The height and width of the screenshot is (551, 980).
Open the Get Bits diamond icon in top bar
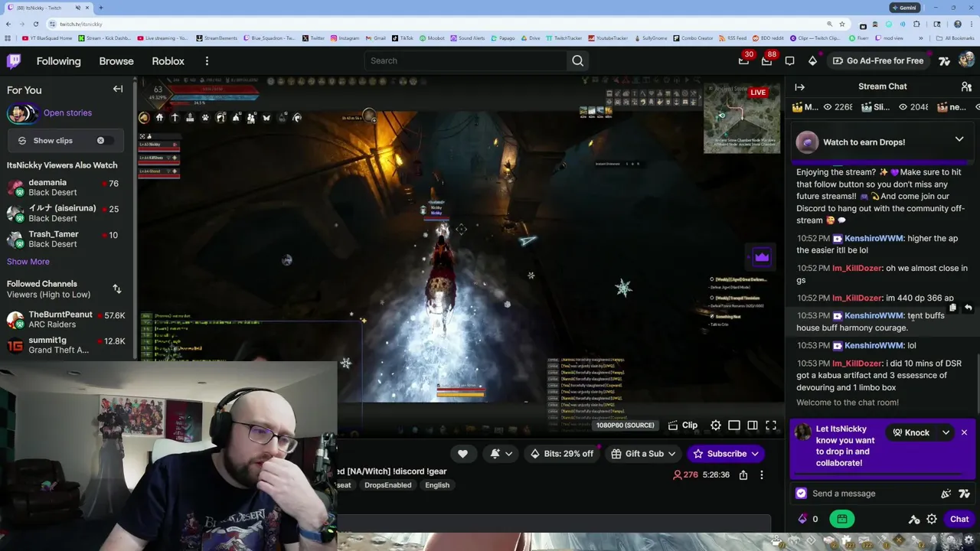[x=813, y=60]
